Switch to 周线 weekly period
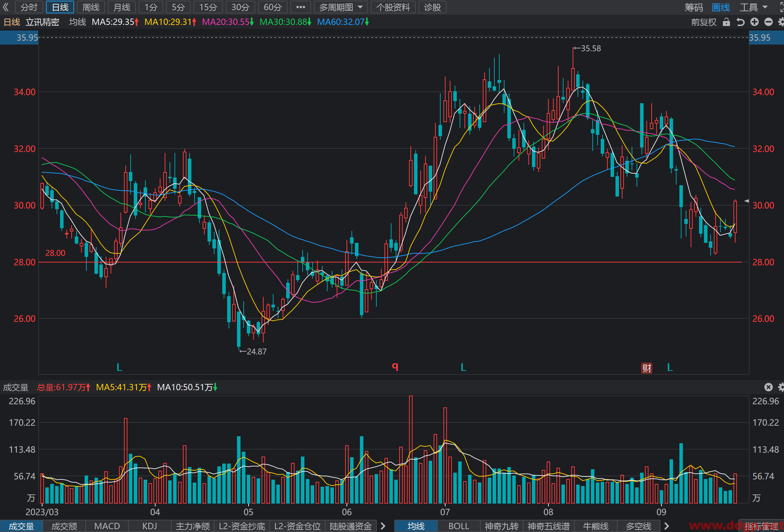This screenshot has width=784, height=532. [x=91, y=7]
